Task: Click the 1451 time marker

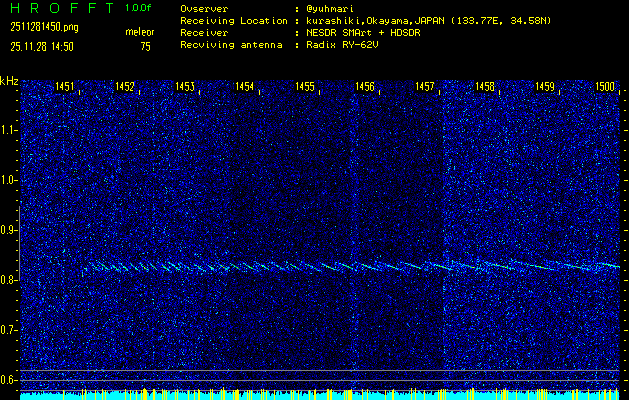Action: coord(64,87)
